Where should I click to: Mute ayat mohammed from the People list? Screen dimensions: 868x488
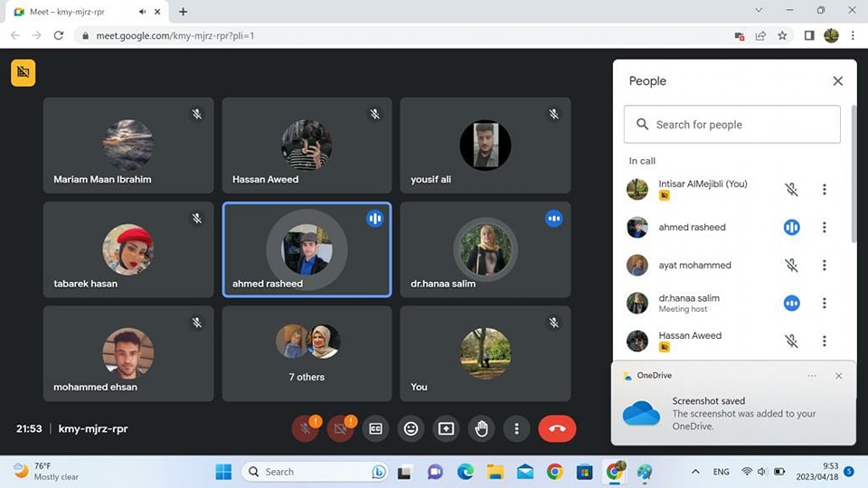[x=791, y=266]
